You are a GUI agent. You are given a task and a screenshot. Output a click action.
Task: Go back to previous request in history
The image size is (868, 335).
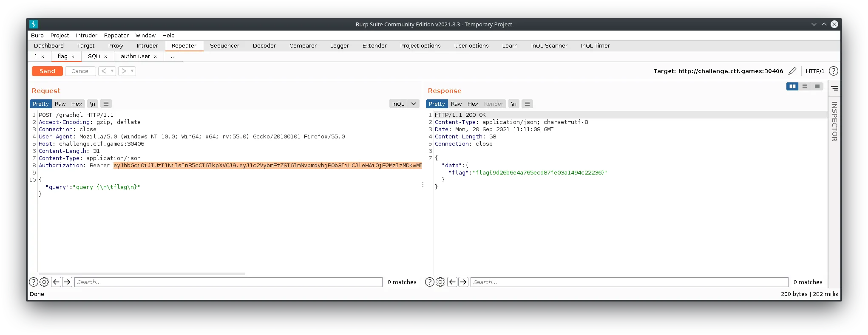click(104, 71)
